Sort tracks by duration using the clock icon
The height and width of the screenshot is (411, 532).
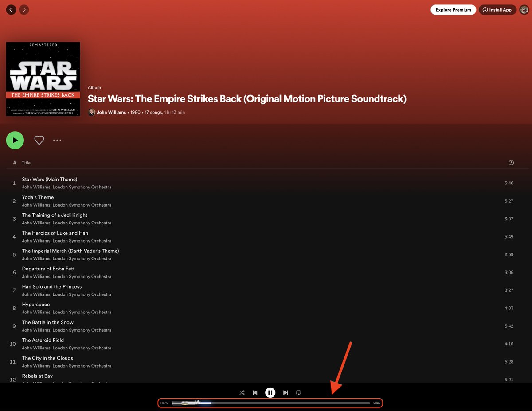pyautogui.click(x=511, y=163)
